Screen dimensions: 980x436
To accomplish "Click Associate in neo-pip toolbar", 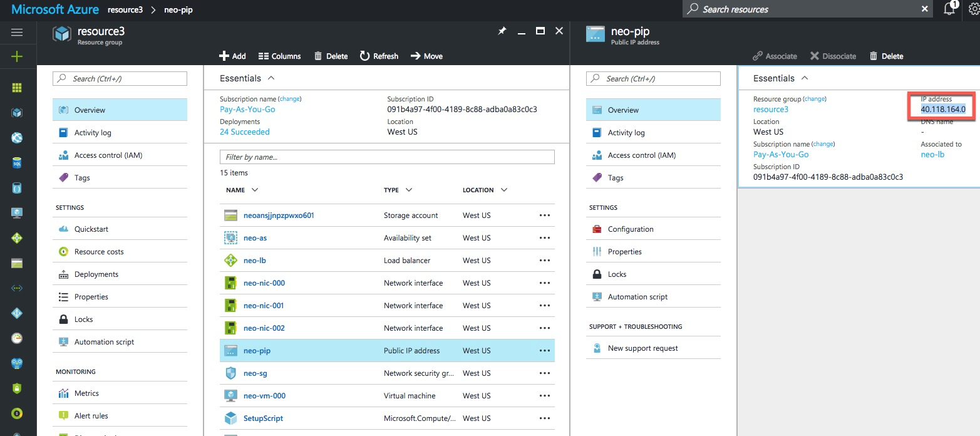I will point(775,56).
